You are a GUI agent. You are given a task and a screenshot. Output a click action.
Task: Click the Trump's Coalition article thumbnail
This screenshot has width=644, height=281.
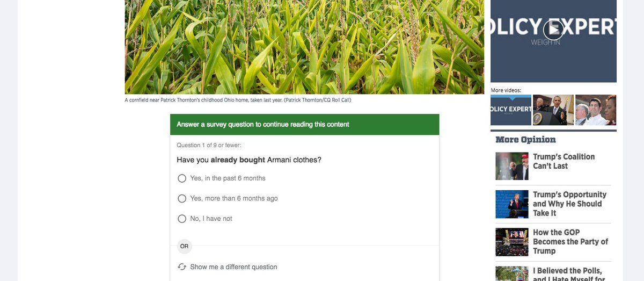(512, 166)
